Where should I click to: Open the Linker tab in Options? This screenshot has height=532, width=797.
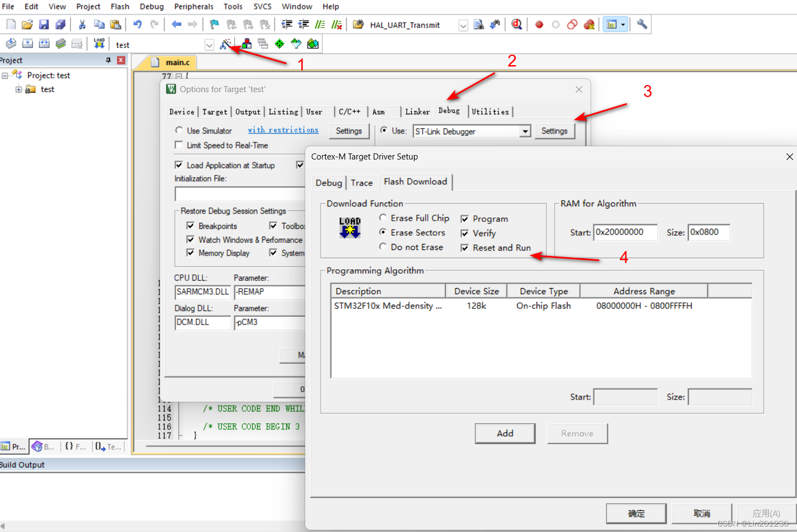pos(417,111)
